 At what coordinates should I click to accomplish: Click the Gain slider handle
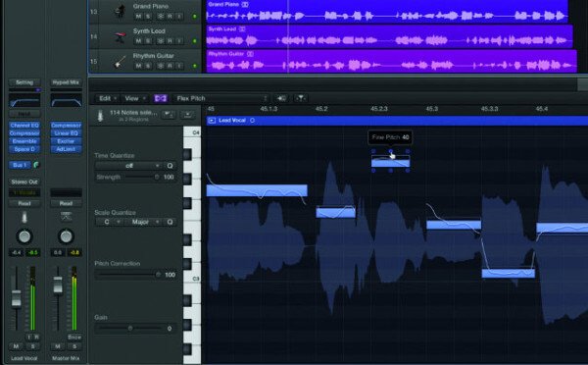[x=130, y=328]
